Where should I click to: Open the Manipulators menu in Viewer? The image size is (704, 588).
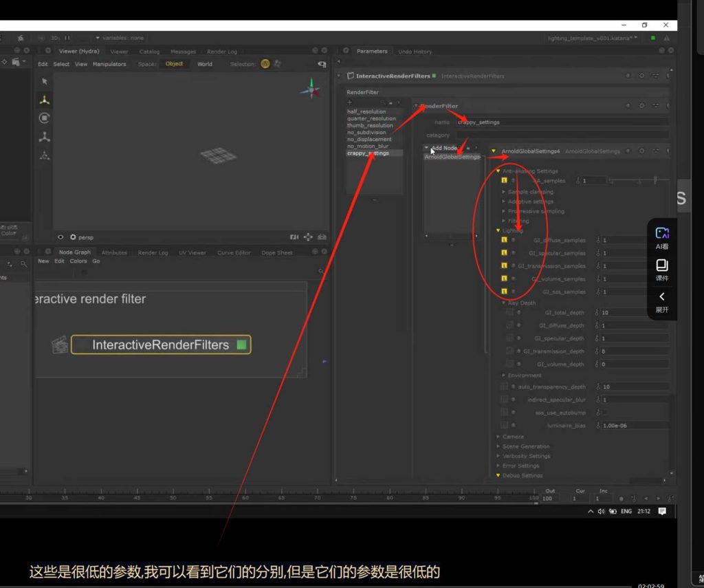(109, 64)
